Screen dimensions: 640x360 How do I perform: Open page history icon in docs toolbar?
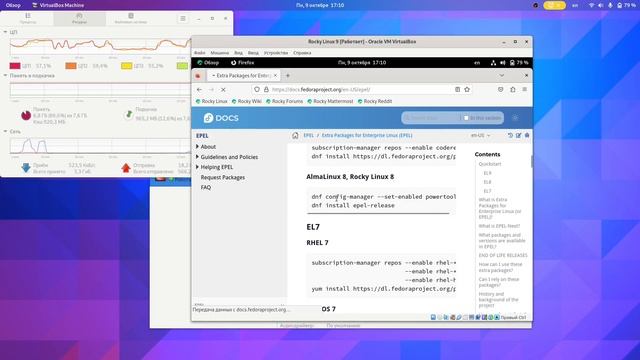(510, 135)
